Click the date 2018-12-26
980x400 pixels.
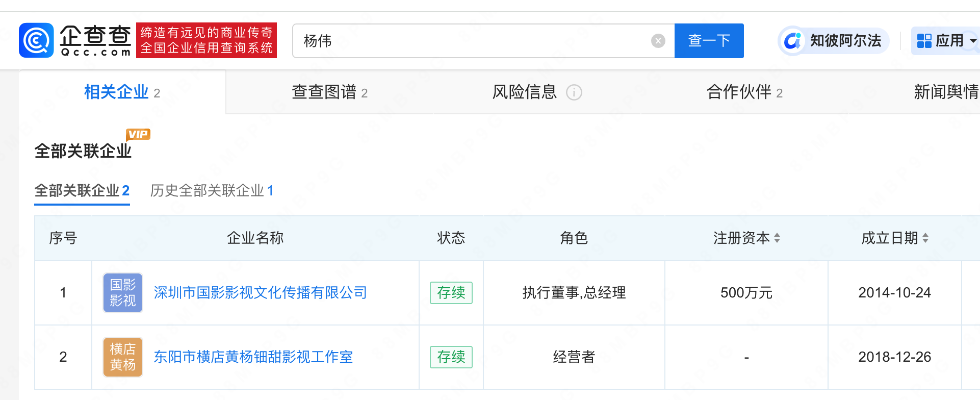tap(894, 357)
